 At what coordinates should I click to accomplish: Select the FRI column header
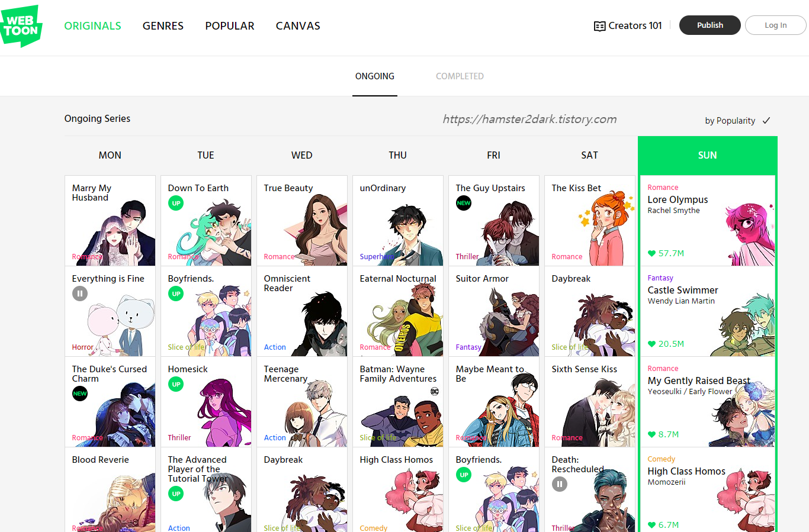494,155
